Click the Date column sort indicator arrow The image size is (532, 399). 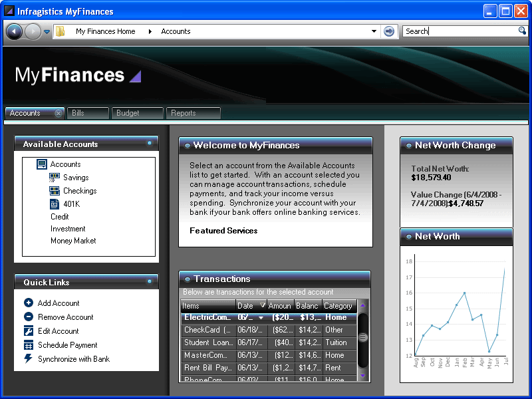point(262,305)
